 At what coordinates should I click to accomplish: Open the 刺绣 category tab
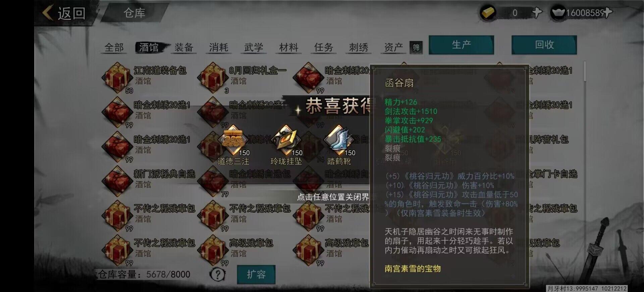click(359, 48)
